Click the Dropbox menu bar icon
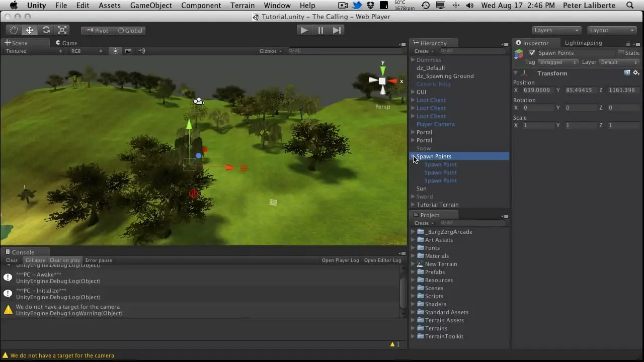The height and width of the screenshot is (362, 644). 371,6
